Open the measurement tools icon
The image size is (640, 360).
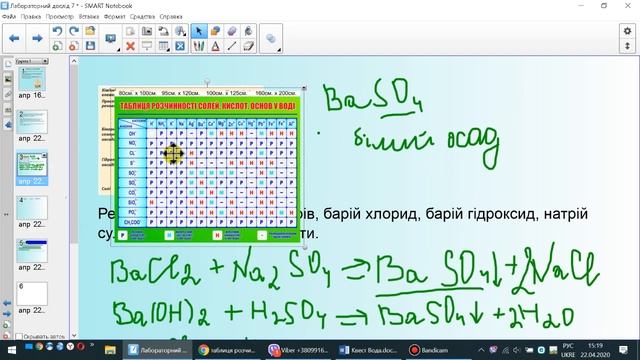click(x=180, y=31)
